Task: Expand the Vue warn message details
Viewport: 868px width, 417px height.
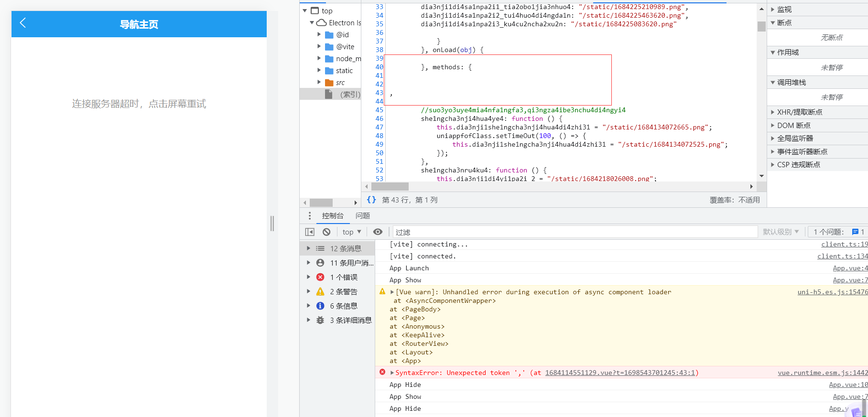Action: (x=392, y=292)
